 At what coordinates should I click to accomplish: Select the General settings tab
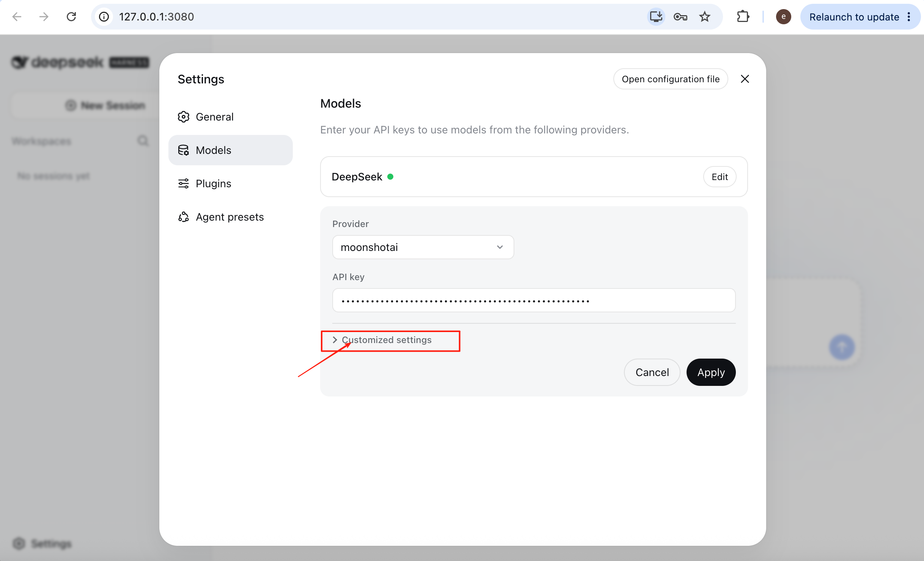[230, 117]
